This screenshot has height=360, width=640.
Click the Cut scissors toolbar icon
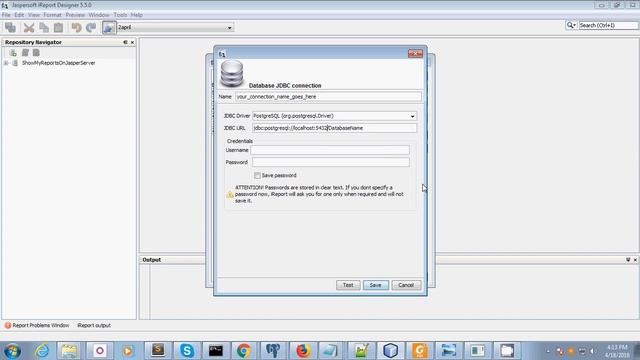(x=29, y=27)
